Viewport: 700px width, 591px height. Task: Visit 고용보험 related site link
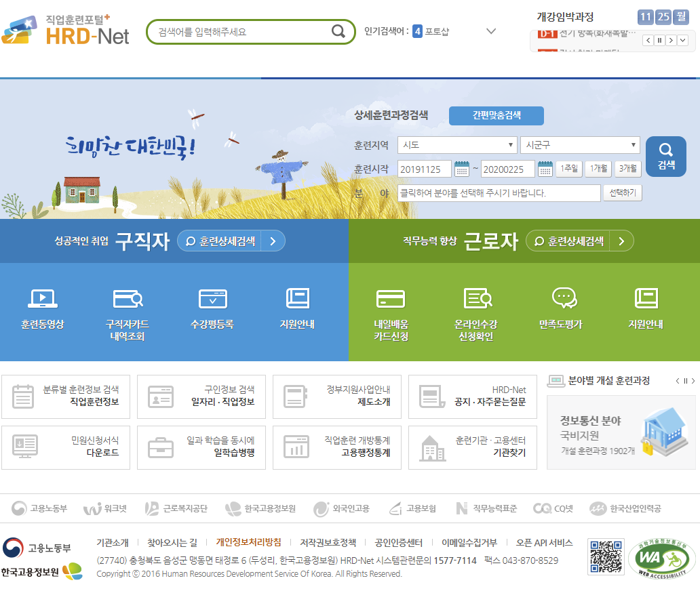click(412, 508)
